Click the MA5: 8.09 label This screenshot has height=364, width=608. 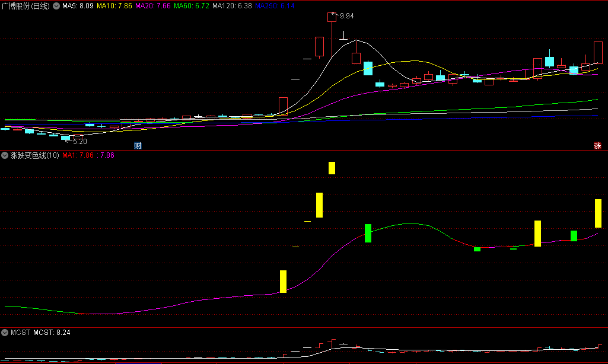pos(78,6)
